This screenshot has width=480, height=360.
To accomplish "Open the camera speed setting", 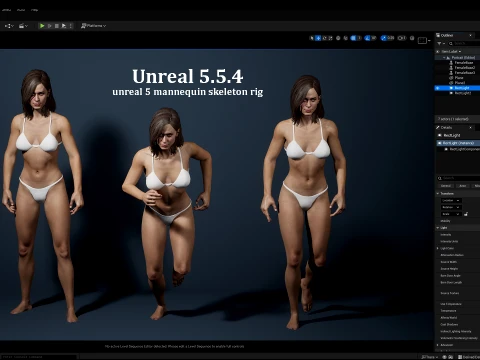I will [x=402, y=38].
